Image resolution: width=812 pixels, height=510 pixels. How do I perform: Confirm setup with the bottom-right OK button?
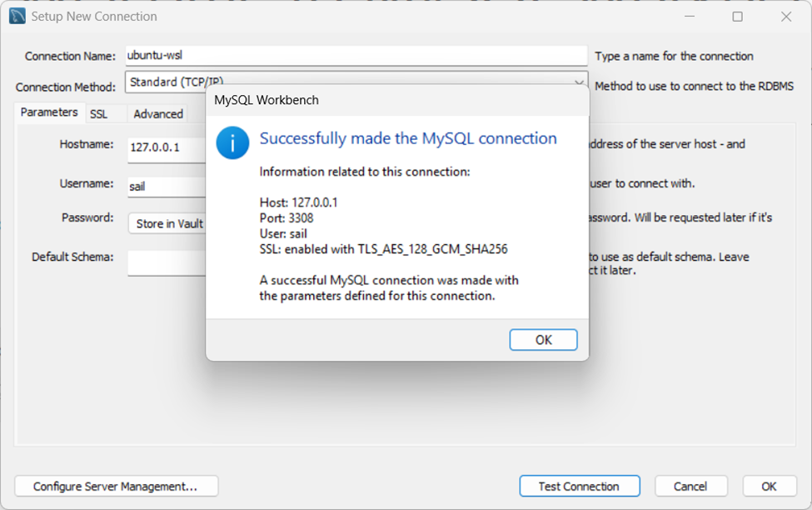[x=768, y=486]
